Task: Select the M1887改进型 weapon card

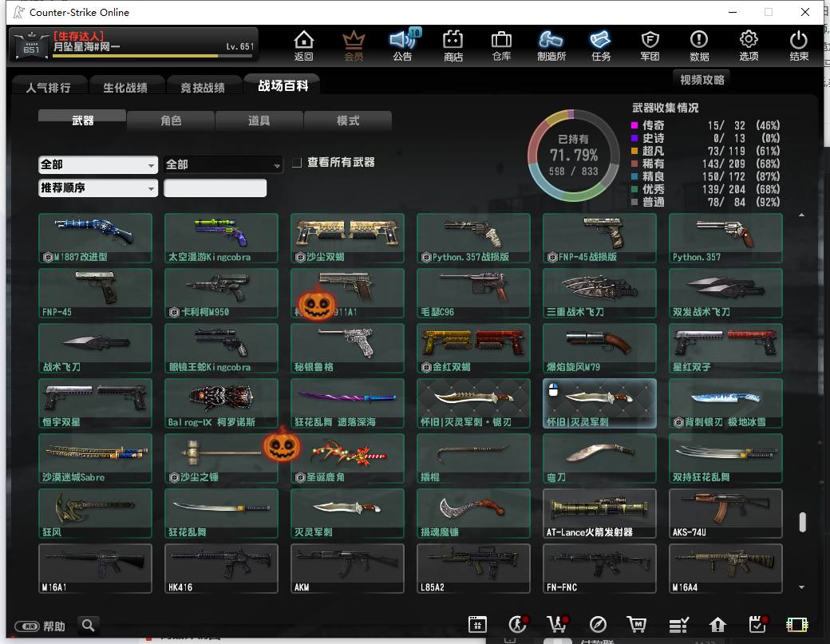Action: [x=95, y=238]
